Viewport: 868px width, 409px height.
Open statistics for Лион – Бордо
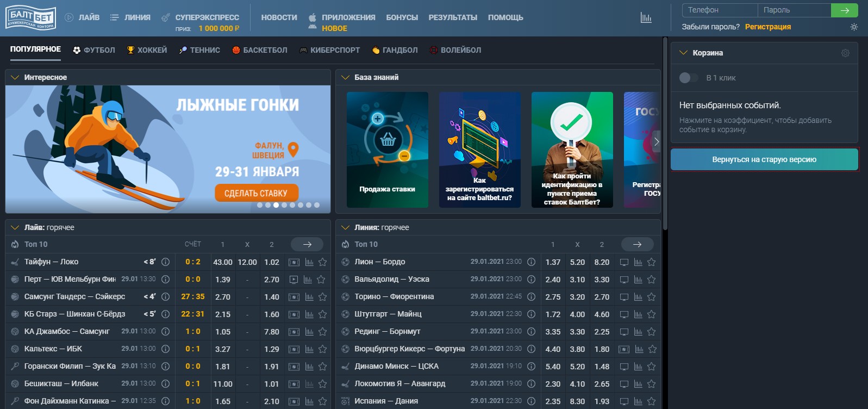638,262
